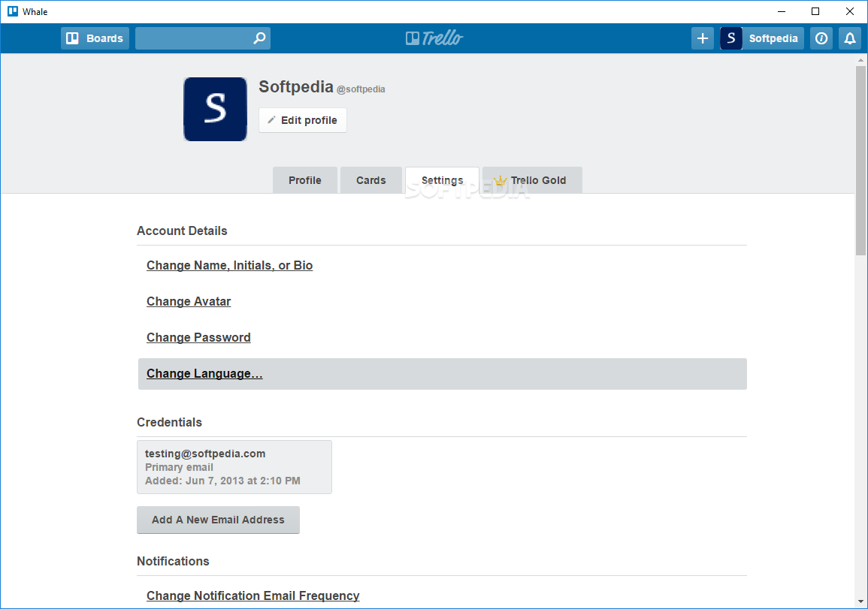This screenshot has height=609, width=868.
Task: Focus the header search field
Action: [x=203, y=38]
